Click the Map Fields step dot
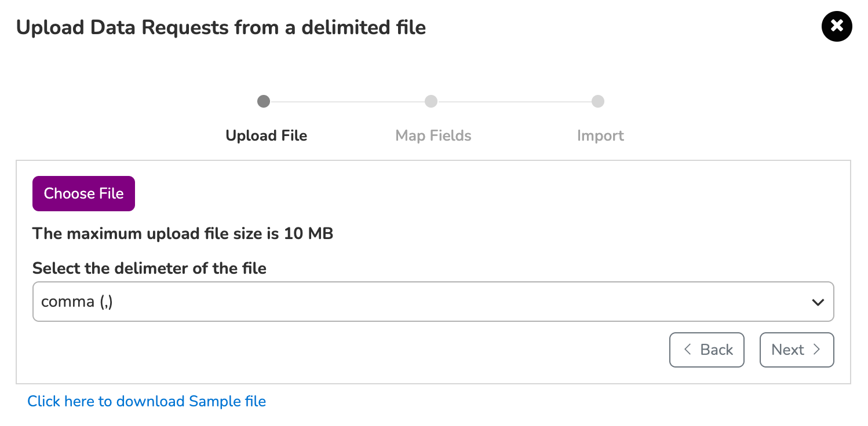 click(431, 102)
